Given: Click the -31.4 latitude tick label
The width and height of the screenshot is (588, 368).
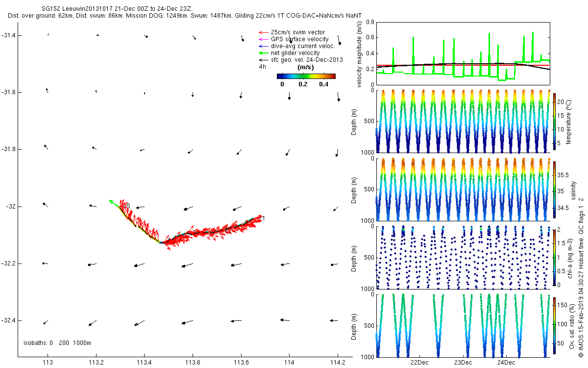Looking at the screenshot, I should pos(8,35).
